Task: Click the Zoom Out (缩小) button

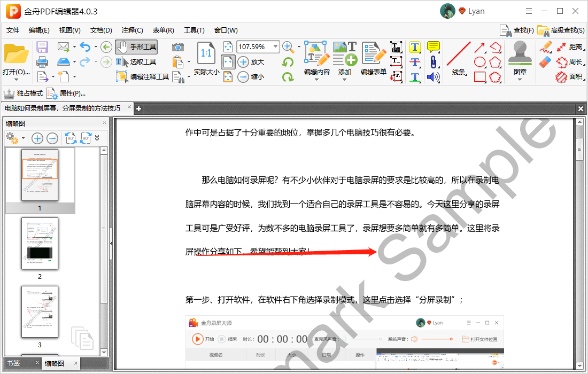Action: 251,77
